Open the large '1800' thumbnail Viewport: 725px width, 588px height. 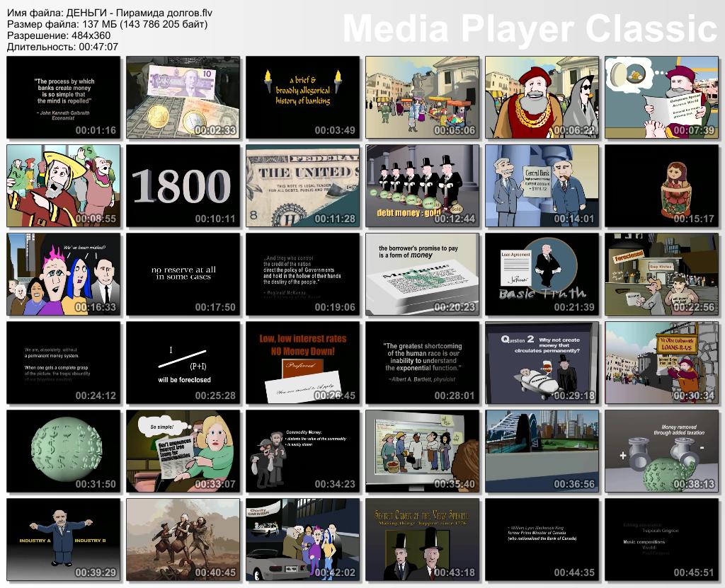pyautogui.click(x=183, y=185)
